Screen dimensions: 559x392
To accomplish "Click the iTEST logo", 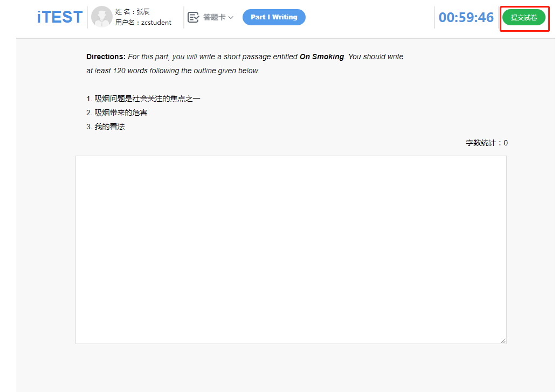I will [x=59, y=17].
